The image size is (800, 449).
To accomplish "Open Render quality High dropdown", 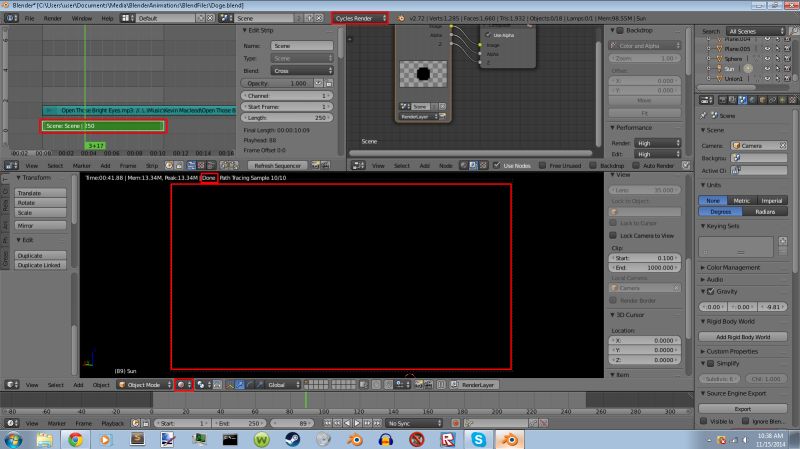I will coord(658,143).
